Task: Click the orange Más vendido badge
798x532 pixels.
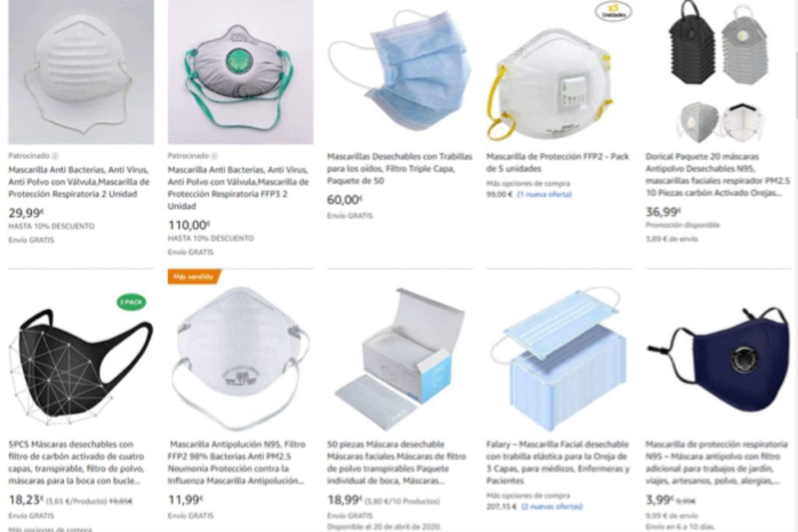Action: pyautogui.click(x=194, y=277)
